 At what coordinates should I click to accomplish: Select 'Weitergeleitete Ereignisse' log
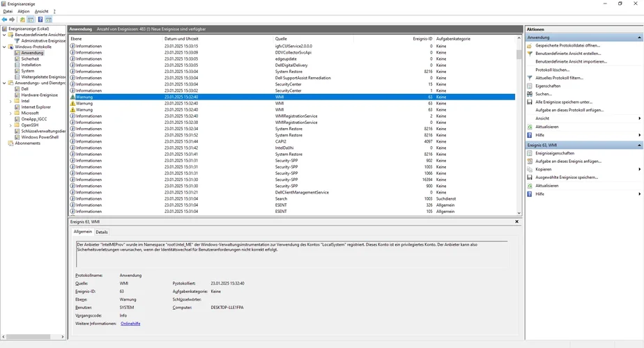pos(43,77)
